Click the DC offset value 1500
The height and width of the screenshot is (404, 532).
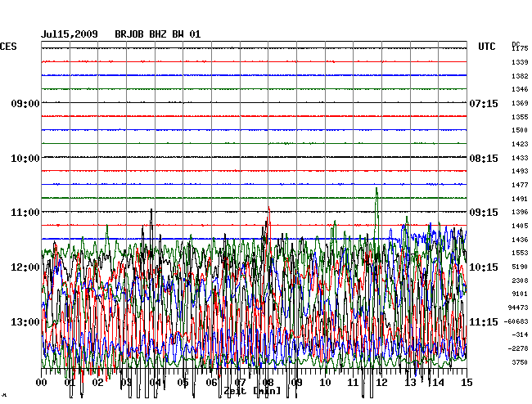(520, 130)
